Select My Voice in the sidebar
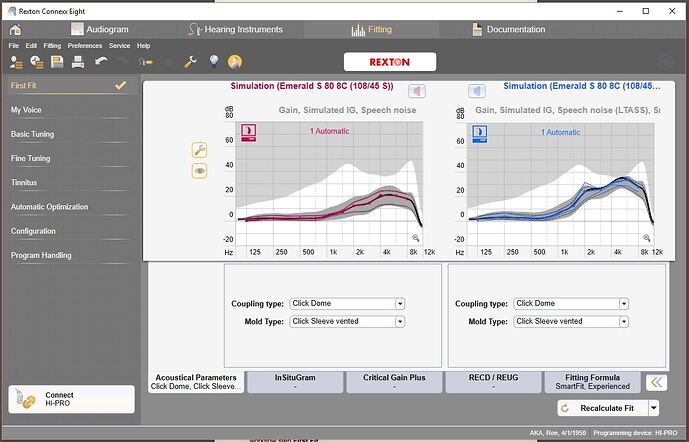This screenshot has height=442, width=689. [x=70, y=110]
